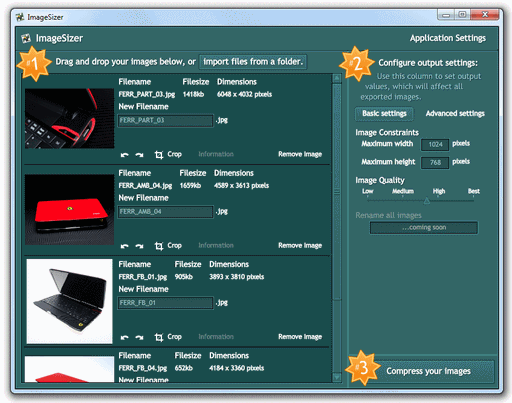Click the image list scroll down arrow
The image size is (512, 403).
pos(337,377)
